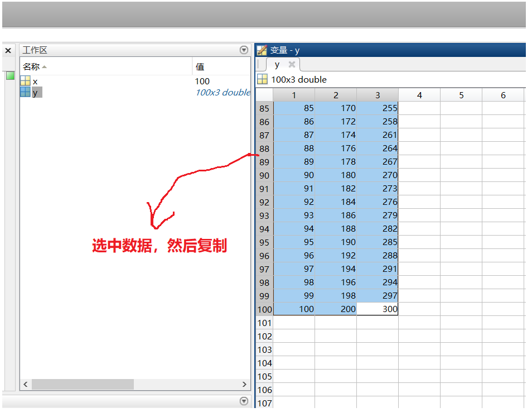
Task: Click the 值 column header
Action: click(x=221, y=66)
